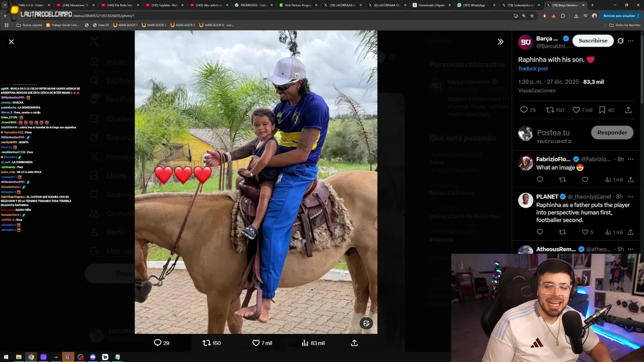Screen dimensions: 644x362
Task: Open PLANET reply more options
Action: pos(631,197)
